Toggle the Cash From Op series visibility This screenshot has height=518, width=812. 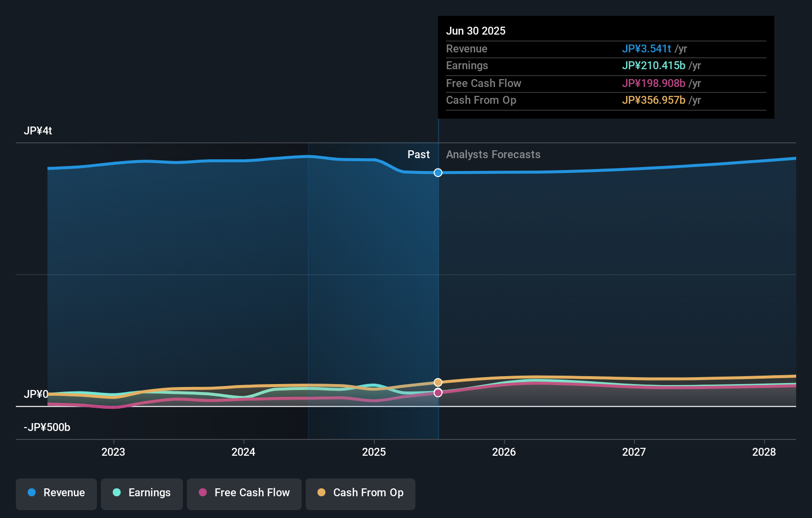coord(361,494)
